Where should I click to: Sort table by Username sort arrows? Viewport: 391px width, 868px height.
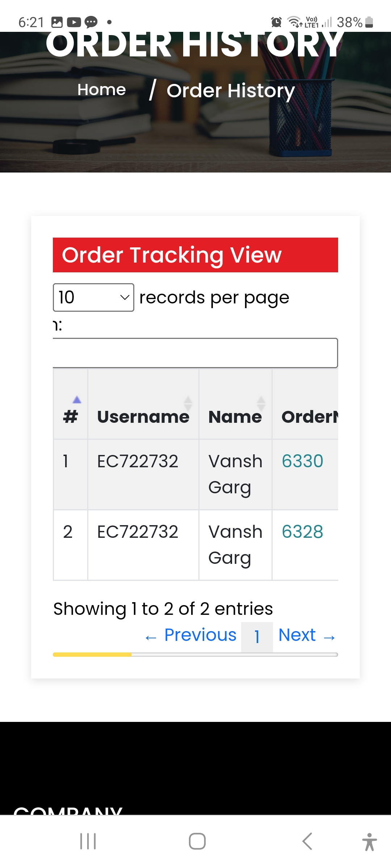pyautogui.click(x=188, y=403)
